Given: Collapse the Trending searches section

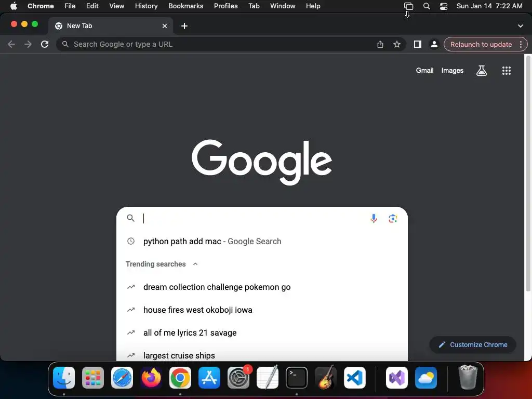Looking at the screenshot, I should [195, 264].
